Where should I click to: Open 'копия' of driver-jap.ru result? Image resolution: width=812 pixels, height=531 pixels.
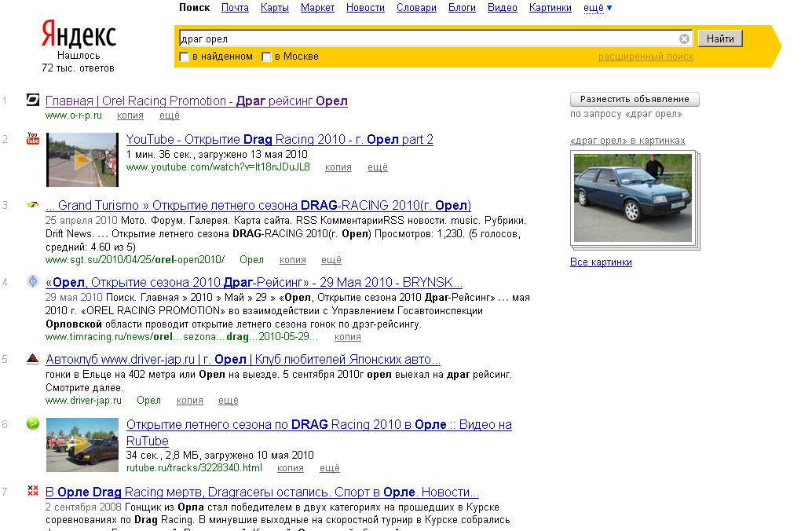click(189, 401)
